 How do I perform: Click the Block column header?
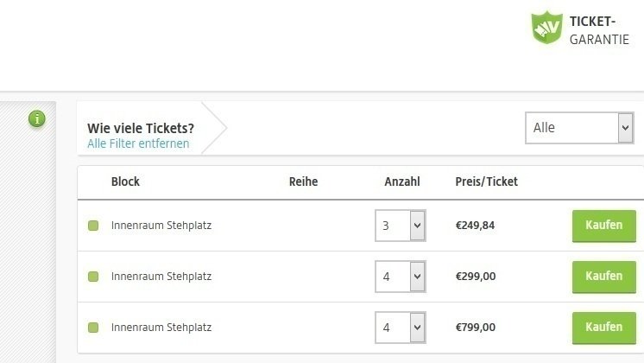[125, 181]
